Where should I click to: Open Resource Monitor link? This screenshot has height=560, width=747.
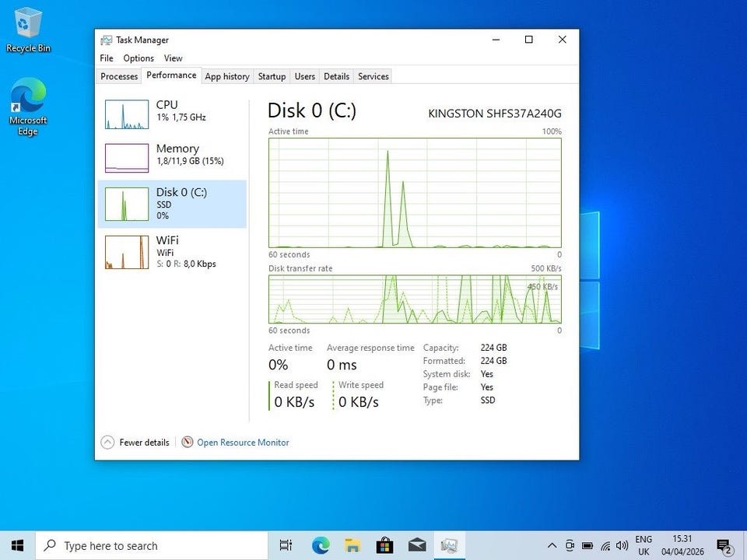[243, 443]
